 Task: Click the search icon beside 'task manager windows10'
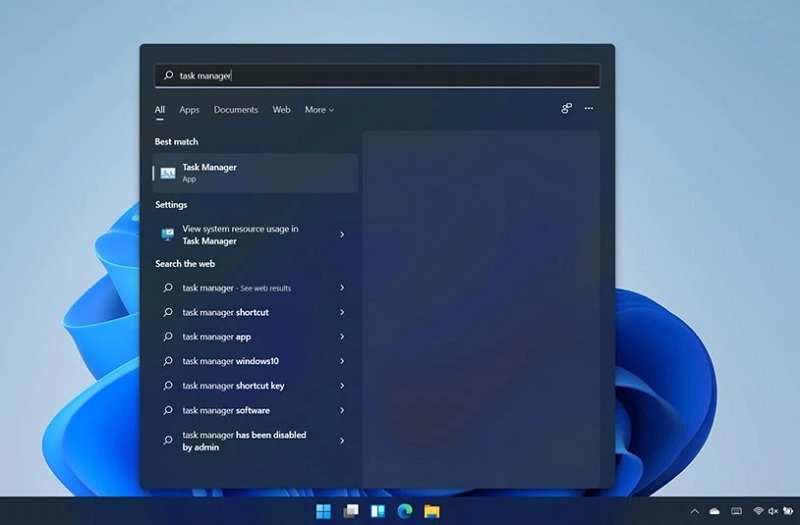point(168,361)
